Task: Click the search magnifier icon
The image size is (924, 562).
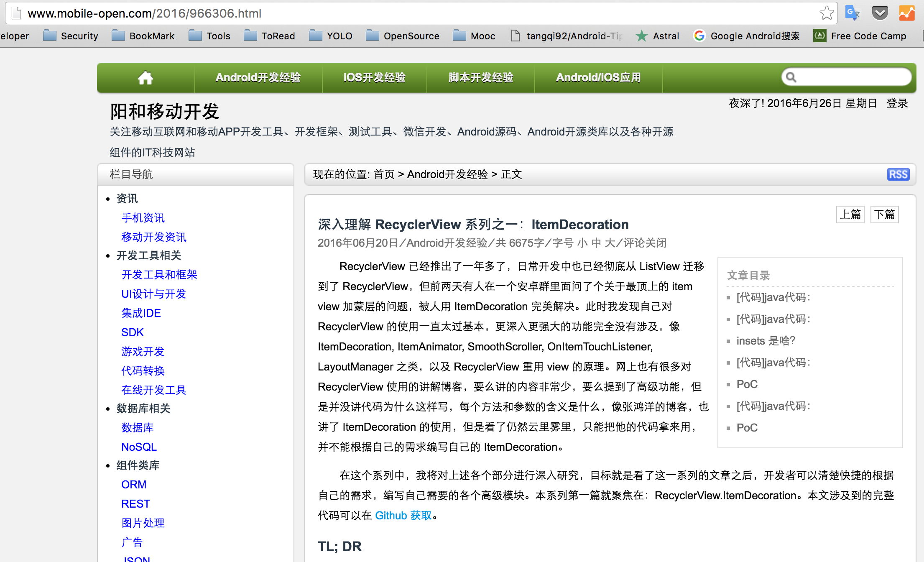Action: click(x=791, y=77)
